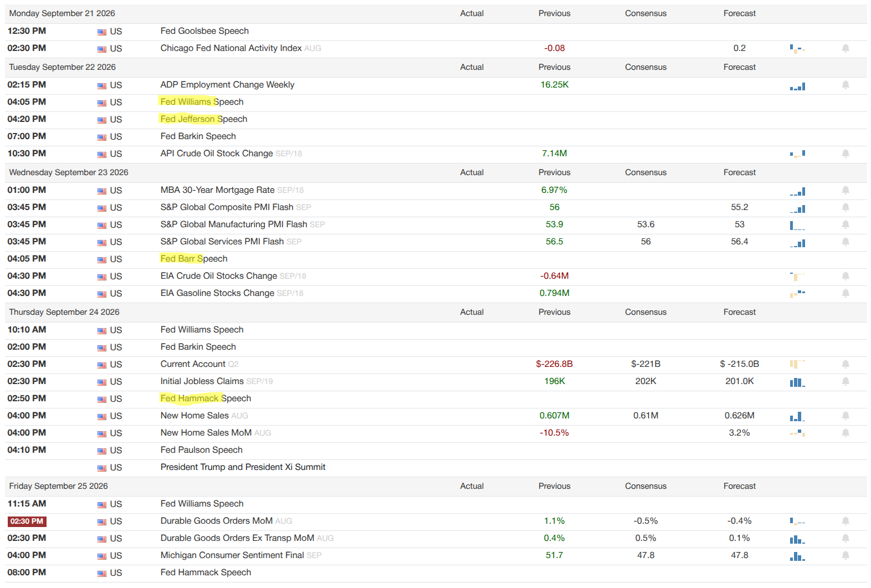The image size is (871, 588).
Task: View mini chart for EIA Crude Oil Stocks Change
Action: [797, 277]
